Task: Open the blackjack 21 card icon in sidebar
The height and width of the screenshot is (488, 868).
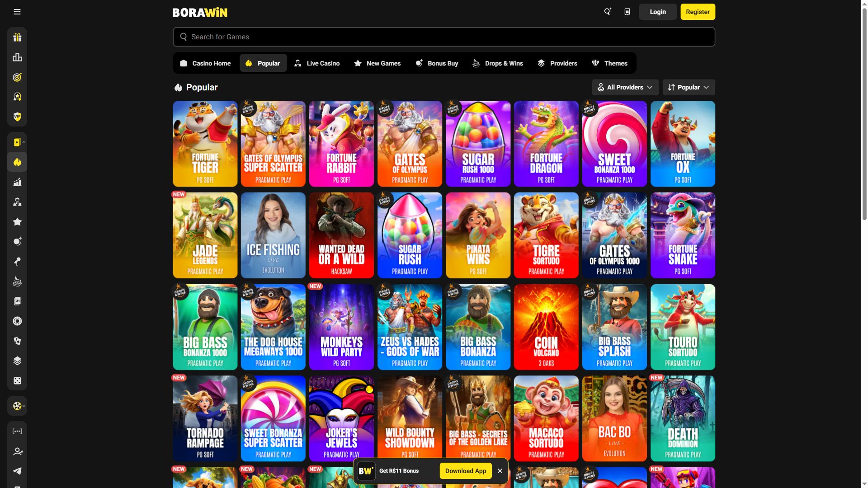Action: [x=17, y=301]
